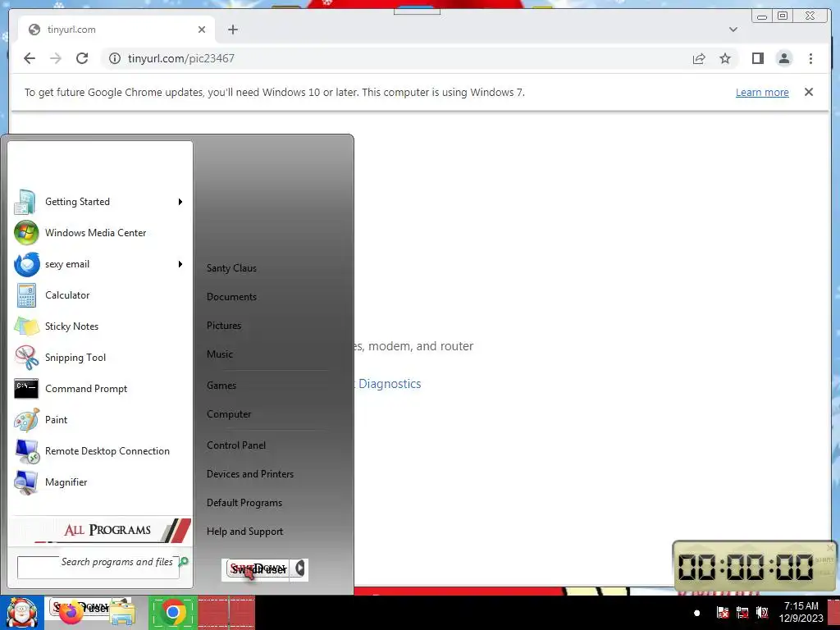Maximize the Chrome window
This screenshot has height=630, width=840.
coord(783,16)
